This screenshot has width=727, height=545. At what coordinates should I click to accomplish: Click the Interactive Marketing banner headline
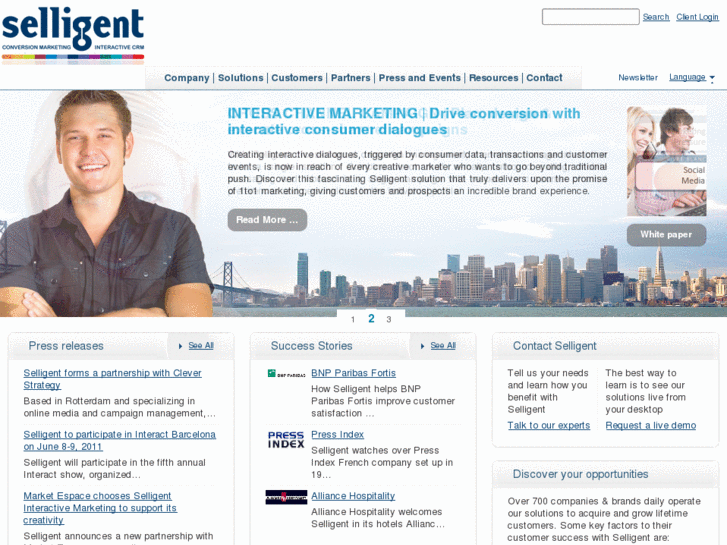(403, 122)
